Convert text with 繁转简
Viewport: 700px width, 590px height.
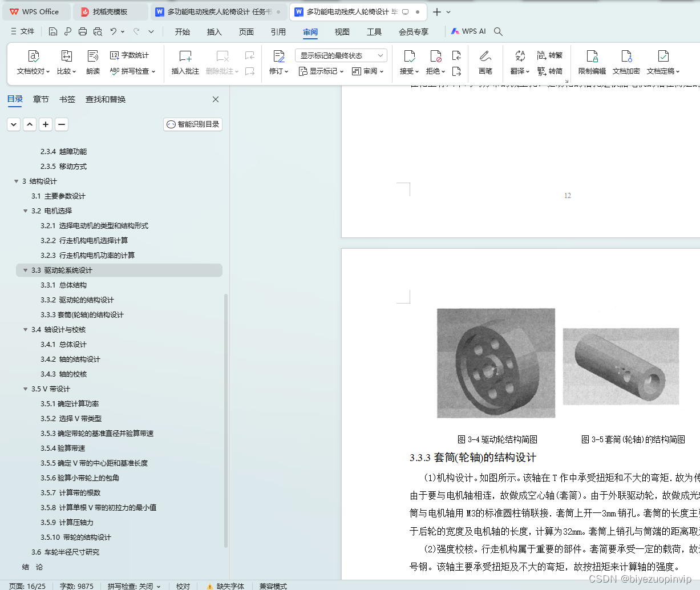click(550, 71)
